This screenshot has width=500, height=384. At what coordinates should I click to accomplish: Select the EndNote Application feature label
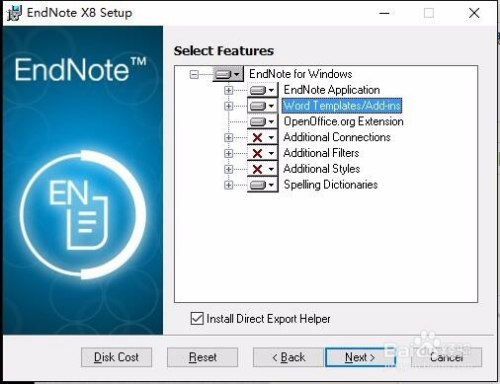pos(332,90)
